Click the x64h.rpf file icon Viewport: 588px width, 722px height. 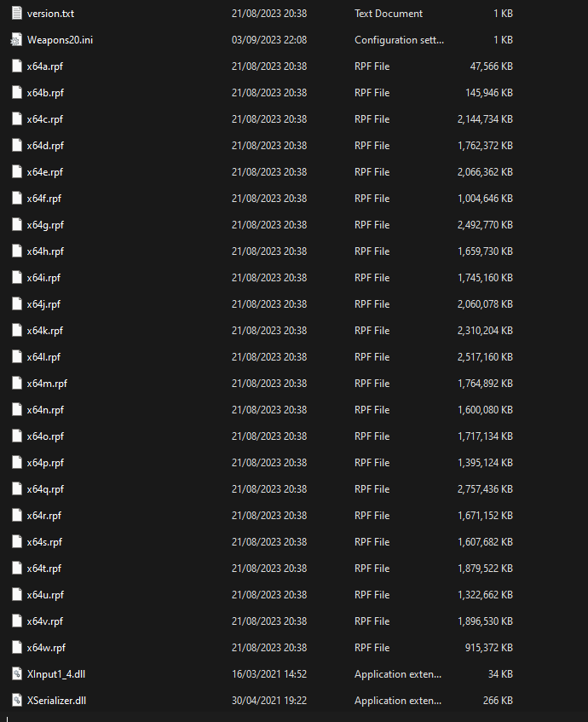(16, 251)
